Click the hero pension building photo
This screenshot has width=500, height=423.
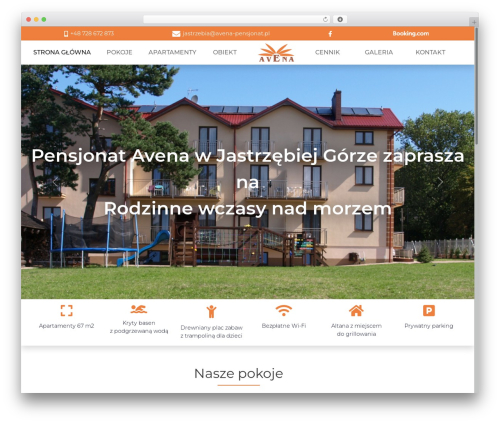point(247,182)
